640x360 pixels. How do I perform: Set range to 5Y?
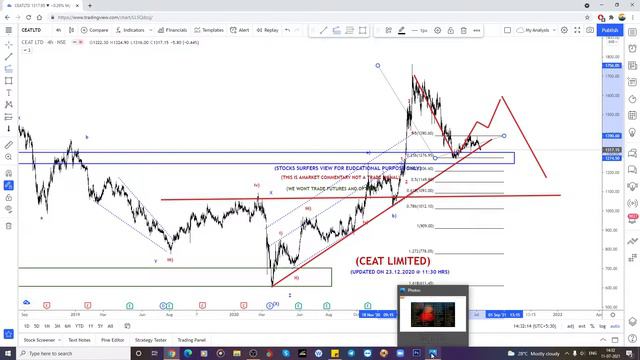click(x=100, y=326)
